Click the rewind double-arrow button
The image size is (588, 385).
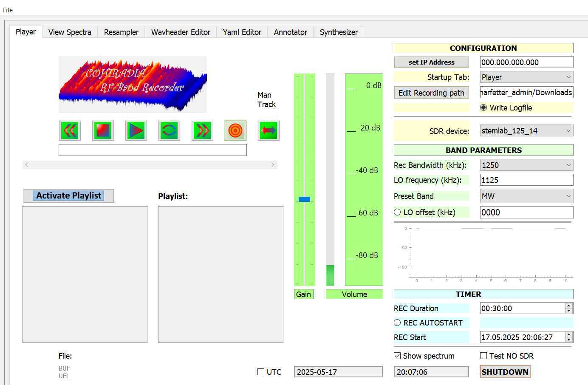pyautogui.click(x=70, y=130)
